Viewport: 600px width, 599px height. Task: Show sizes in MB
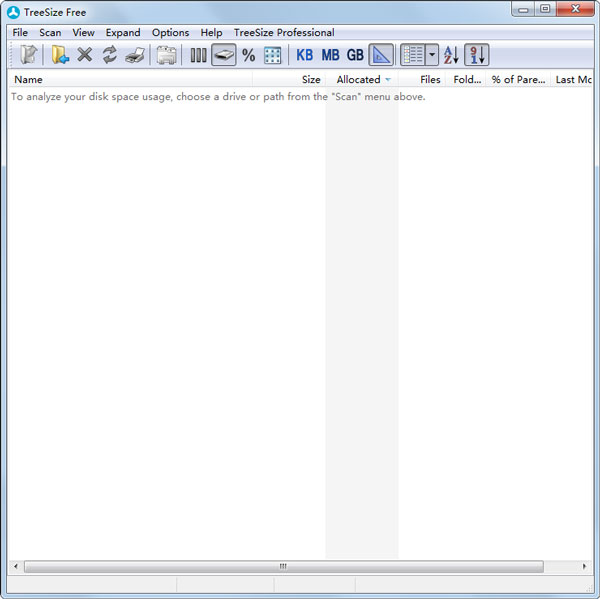tap(330, 55)
